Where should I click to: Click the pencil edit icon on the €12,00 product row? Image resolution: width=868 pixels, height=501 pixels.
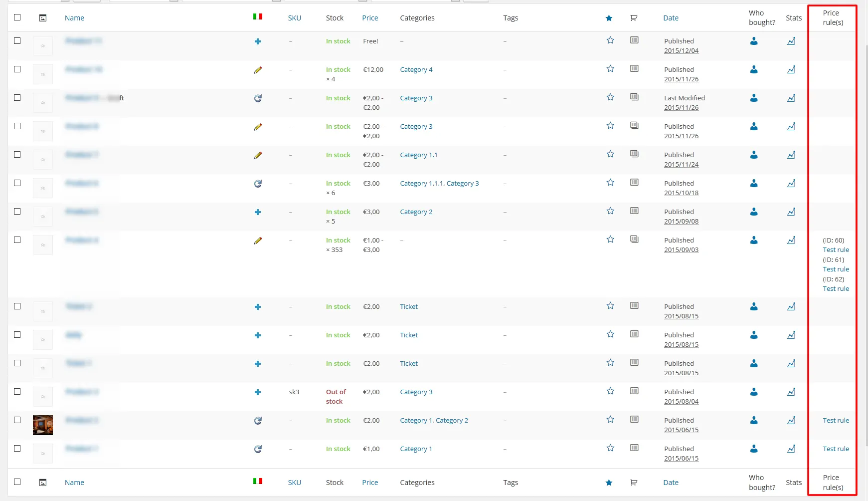tap(258, 70)
